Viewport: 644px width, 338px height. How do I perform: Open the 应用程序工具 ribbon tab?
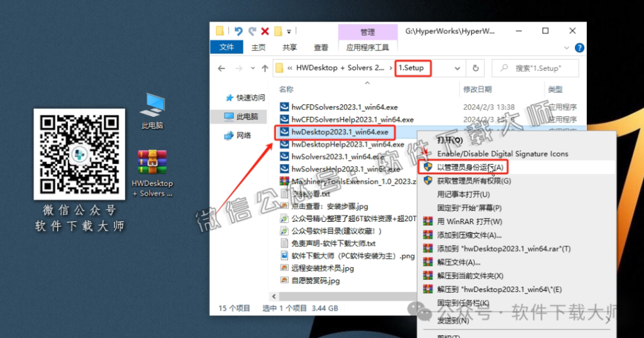click(x=367, y=48)
